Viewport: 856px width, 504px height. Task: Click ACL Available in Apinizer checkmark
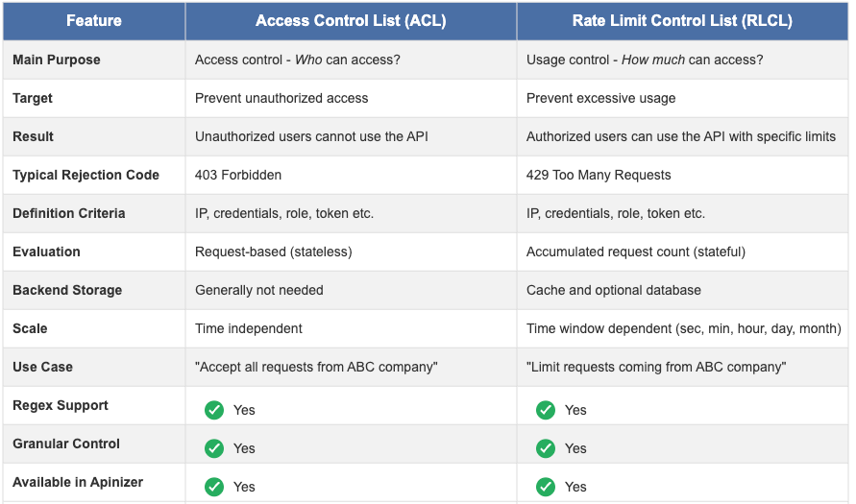[214, 487]
